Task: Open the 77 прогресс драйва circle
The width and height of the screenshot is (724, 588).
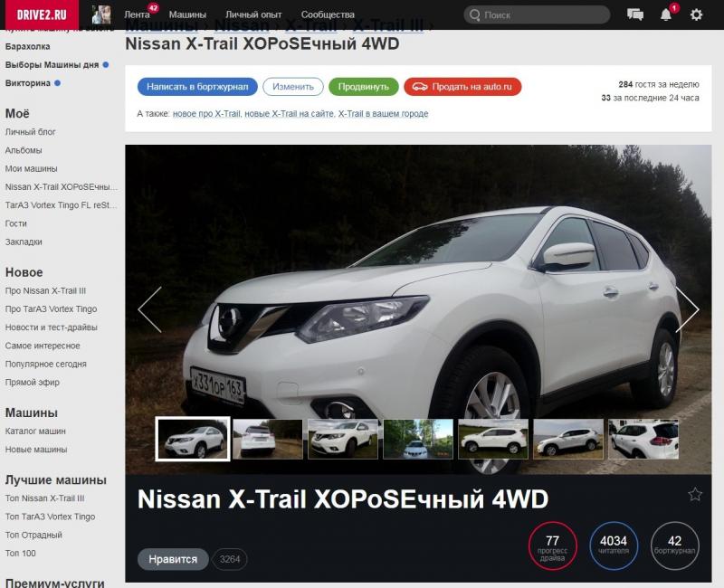Action: 553,546
